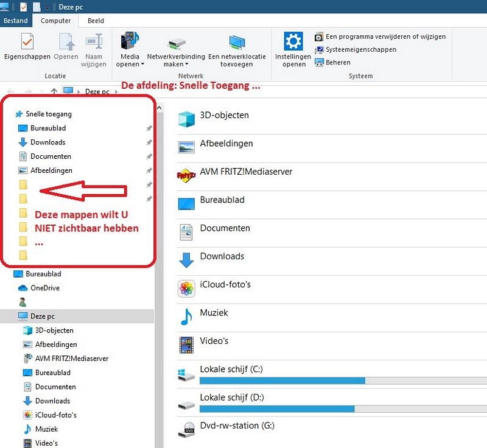Open Systeemeigenschappen from the ribbon
487x448 pixels.
click(356, 50)
